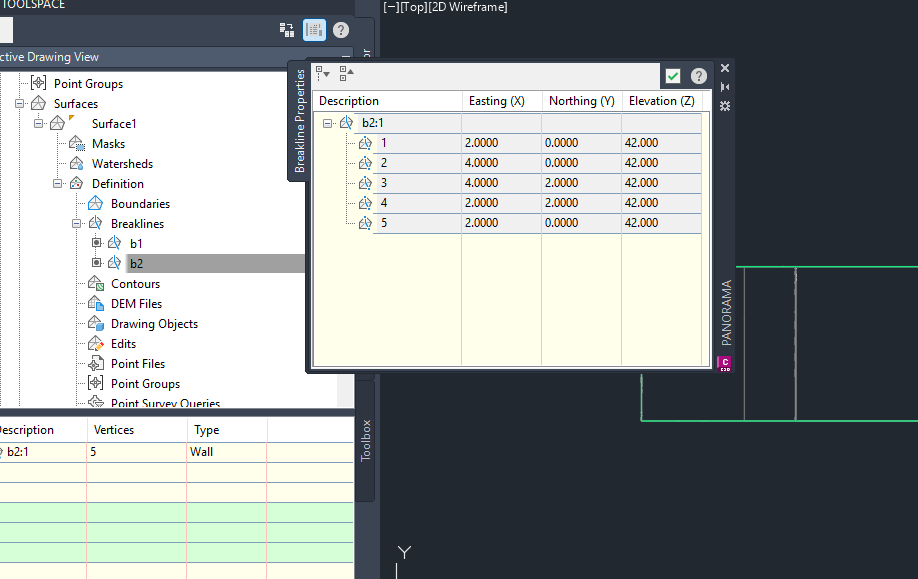
Task: Click the Surface1 surface icon
Action: (x=57, y=123)
